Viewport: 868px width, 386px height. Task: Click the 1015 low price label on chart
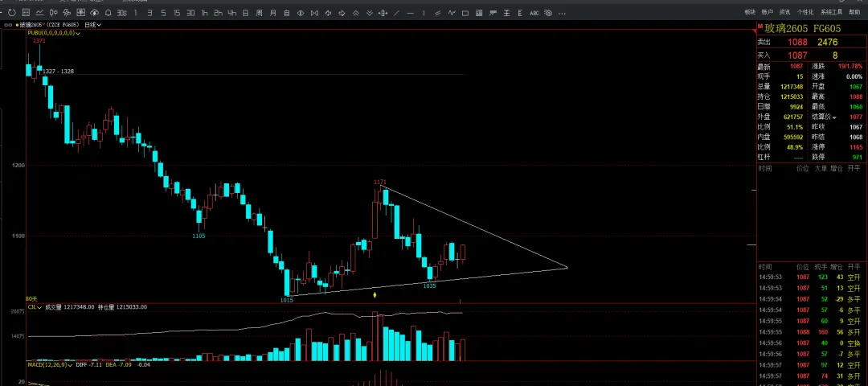click(x=287, y=300)
